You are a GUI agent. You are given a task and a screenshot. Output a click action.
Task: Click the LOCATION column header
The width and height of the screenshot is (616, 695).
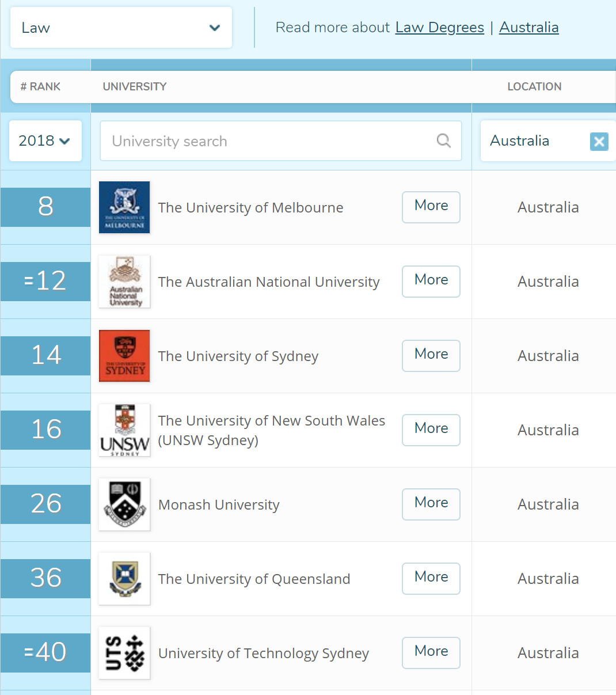[x=534, y=86]
